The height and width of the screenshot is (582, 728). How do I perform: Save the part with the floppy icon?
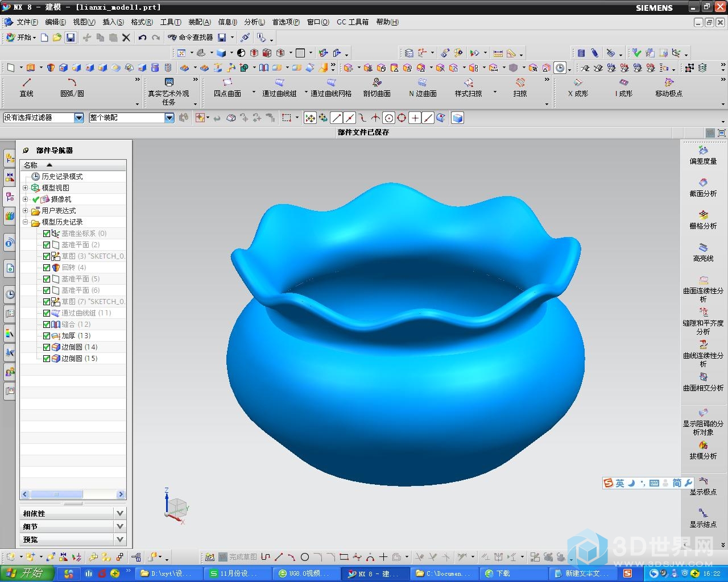point(71,38)
